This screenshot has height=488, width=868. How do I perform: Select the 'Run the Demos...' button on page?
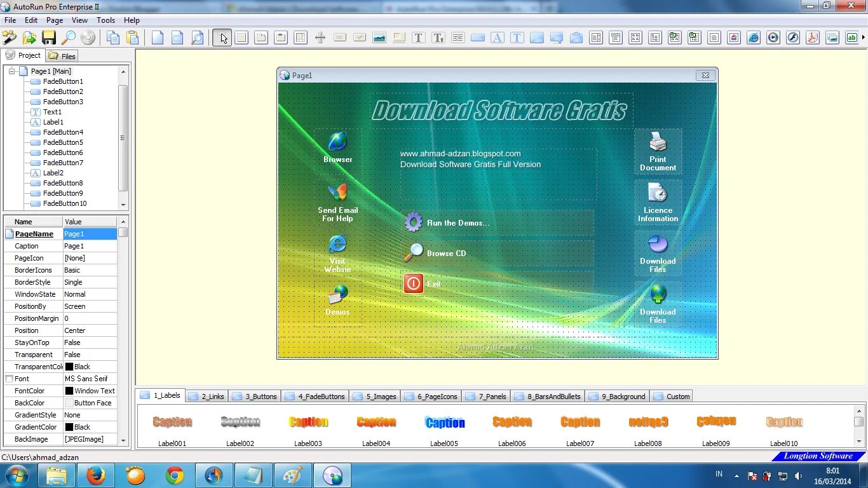pos(498,223)
